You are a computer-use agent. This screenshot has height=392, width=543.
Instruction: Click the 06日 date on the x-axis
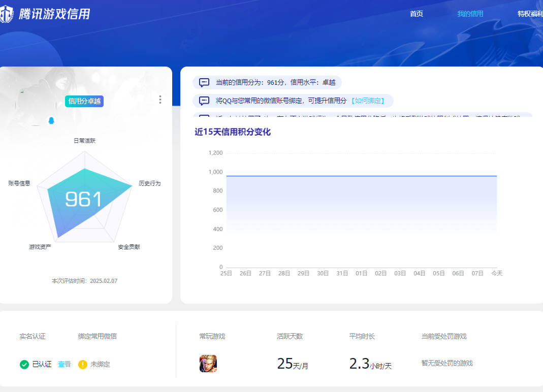458,274
